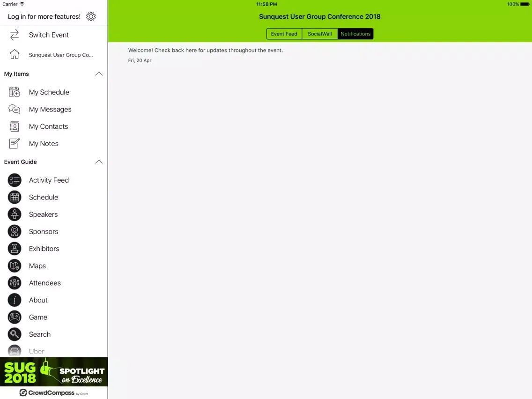The height and width of the screenshot is (399, 532).
Task: Tap the Switch Event arrows icon
Action: (x=15, y=35)
